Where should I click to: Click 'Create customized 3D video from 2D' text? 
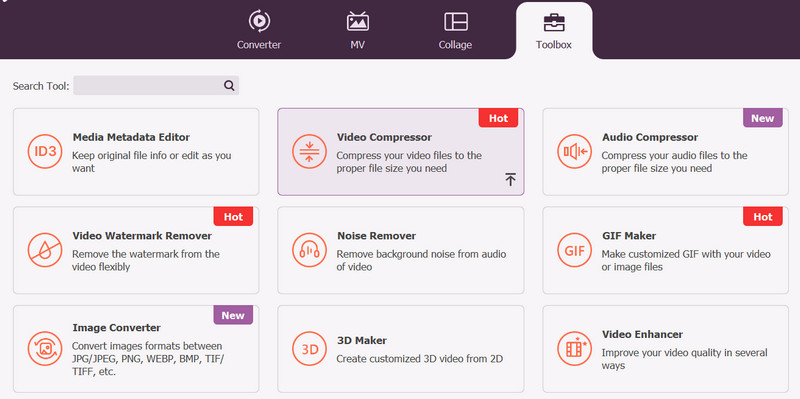pyautogui.click(x=420, y=359)
